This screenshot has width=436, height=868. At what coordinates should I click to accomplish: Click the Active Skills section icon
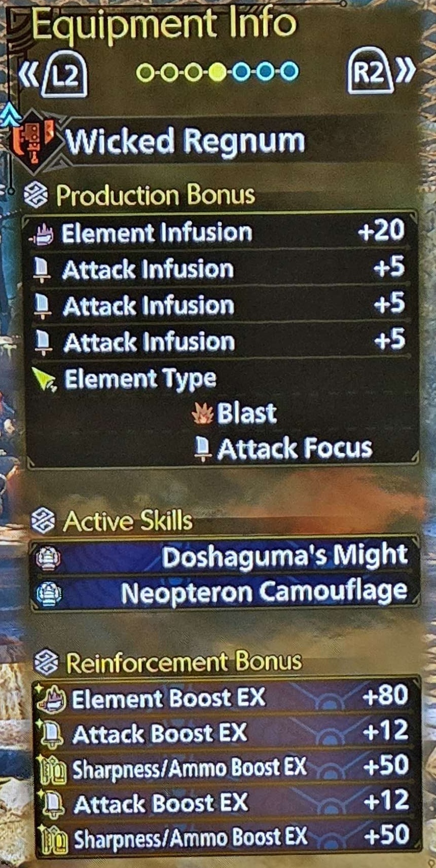43,521
